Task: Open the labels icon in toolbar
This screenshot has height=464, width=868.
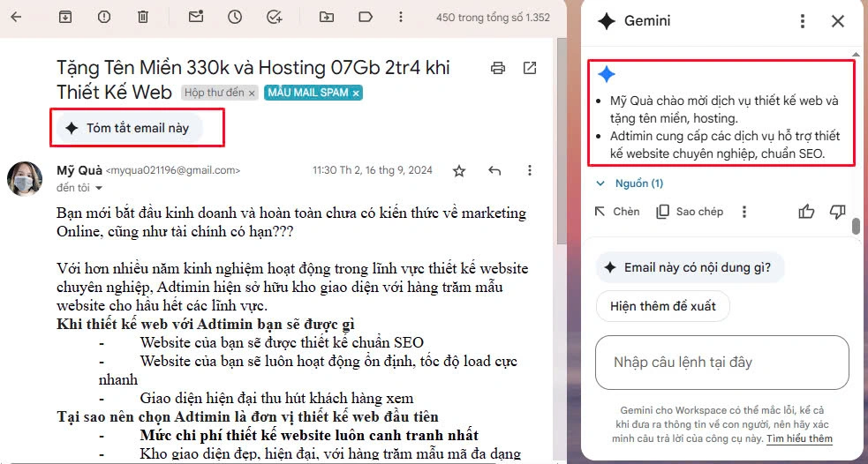Action: [366, 17]
